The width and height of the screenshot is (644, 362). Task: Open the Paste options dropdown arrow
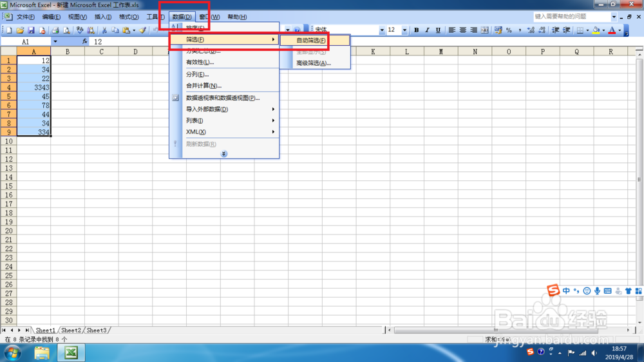coord(134,30)
